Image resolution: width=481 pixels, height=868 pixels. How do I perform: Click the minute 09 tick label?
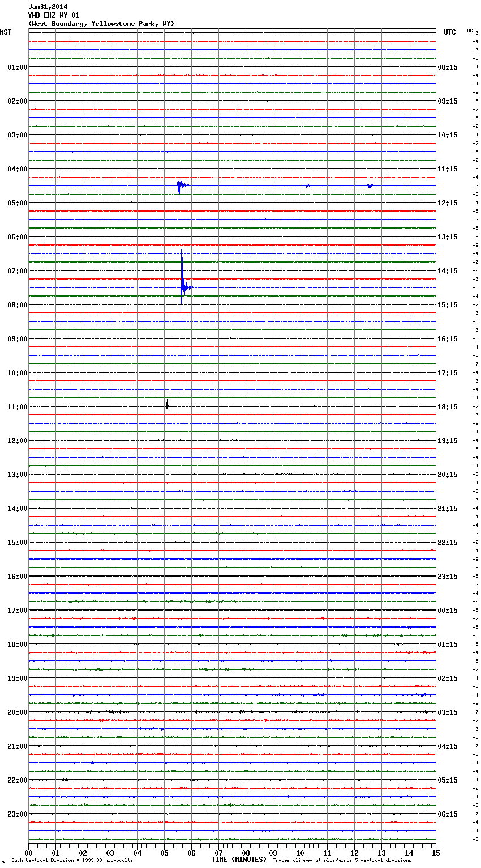click(x=273, y=853)
